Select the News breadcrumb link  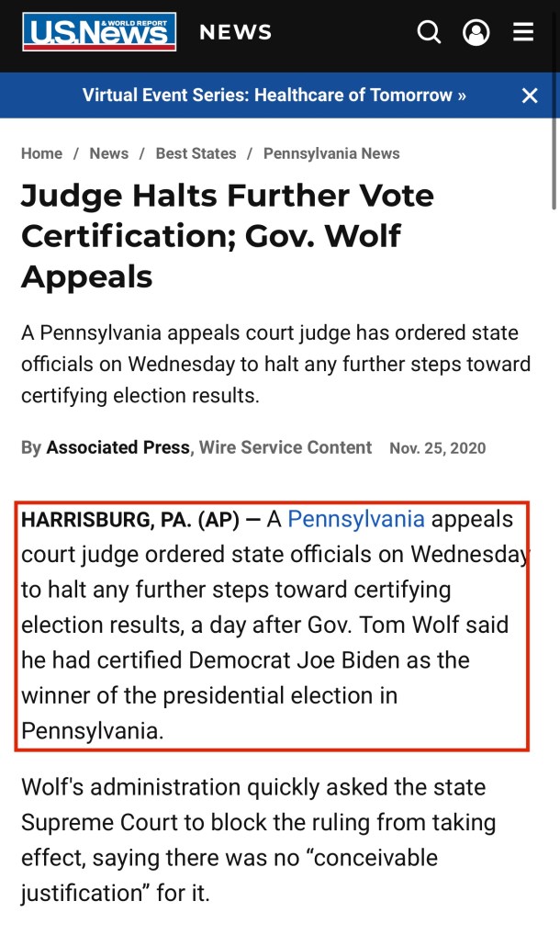[x=108, y=153]
